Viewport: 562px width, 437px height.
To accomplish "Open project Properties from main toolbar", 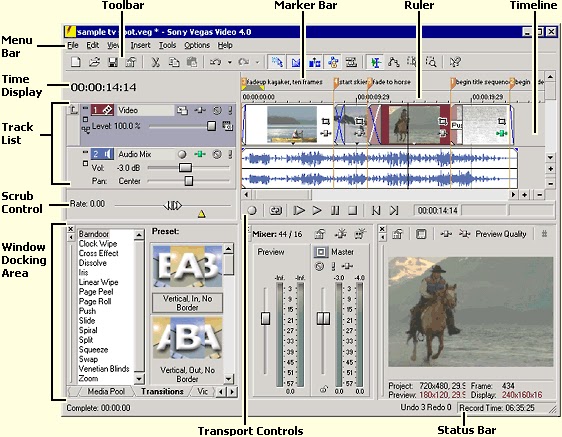I will (131, 62).
